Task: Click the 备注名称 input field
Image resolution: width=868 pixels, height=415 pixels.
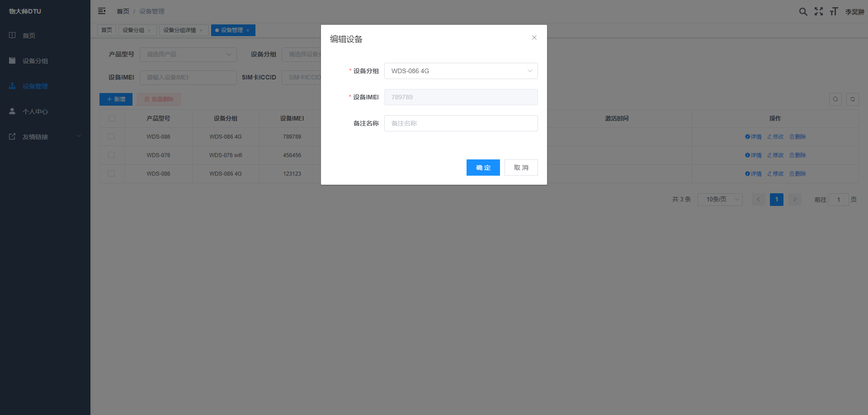Action: click(x=461, y=123)
